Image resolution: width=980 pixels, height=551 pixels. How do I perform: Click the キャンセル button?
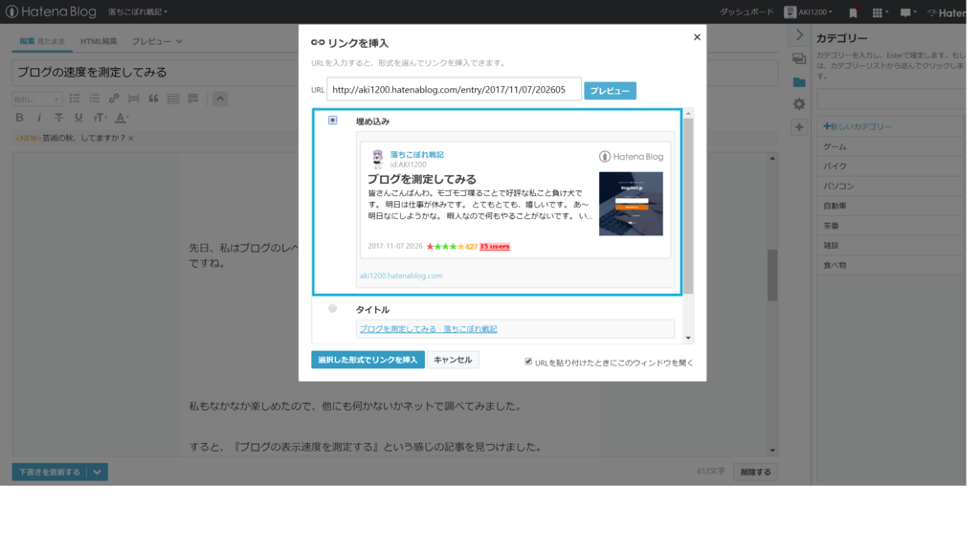453,360
